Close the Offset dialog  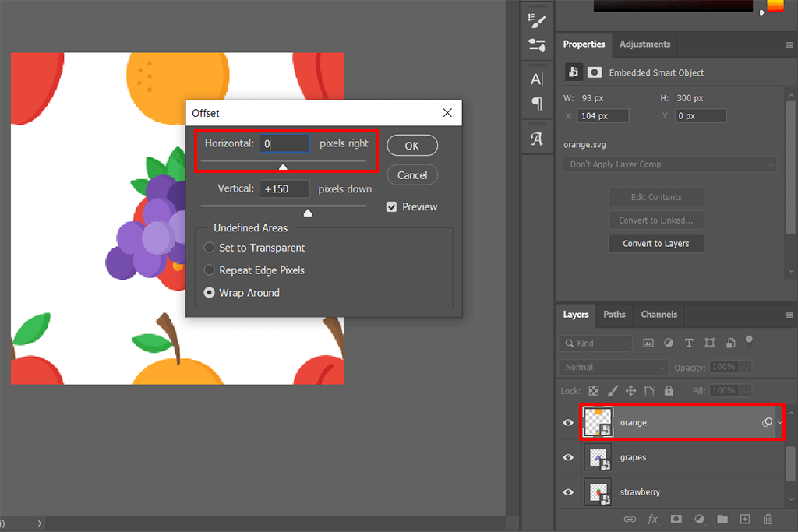(447, 113)
